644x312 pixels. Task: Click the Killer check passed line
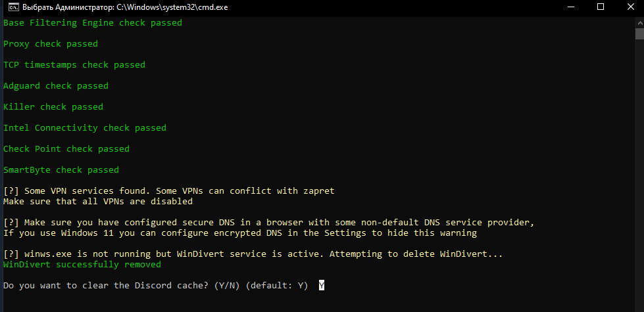coord(53,106)
